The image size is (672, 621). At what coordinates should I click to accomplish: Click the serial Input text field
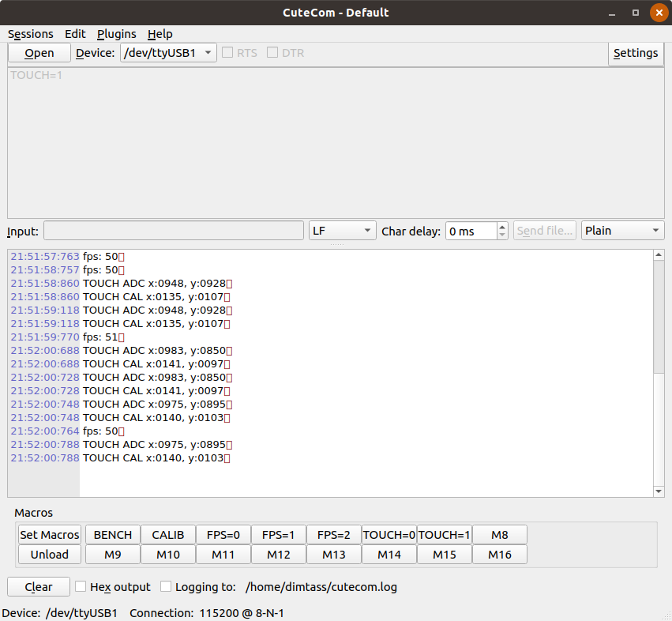coord(174,231)
